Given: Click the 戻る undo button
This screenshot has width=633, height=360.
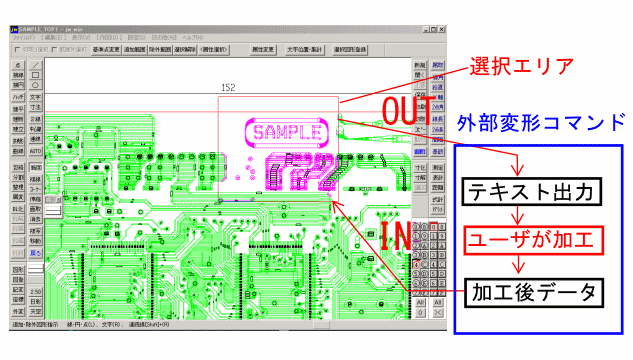Looking at the screenshot, I should click(36, 253).
